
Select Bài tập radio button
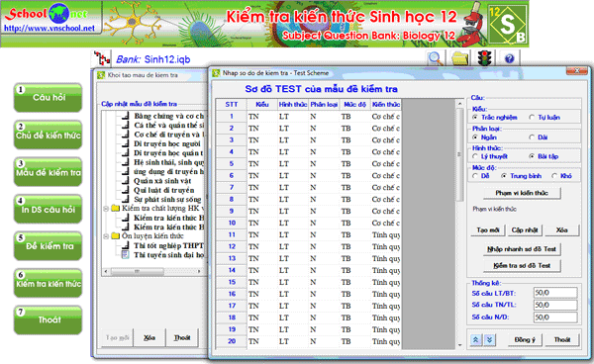click(x=532, y=156)
